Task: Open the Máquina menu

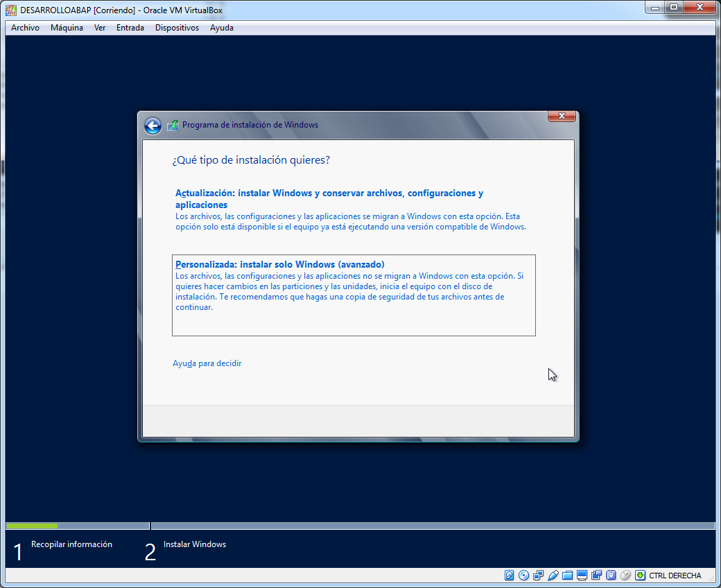Action: click(x=67, y=28)
